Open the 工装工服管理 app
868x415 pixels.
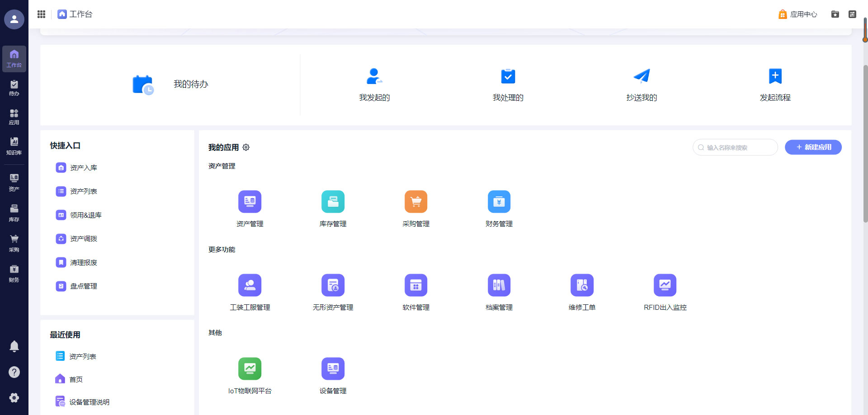click(x=250, y=285)
